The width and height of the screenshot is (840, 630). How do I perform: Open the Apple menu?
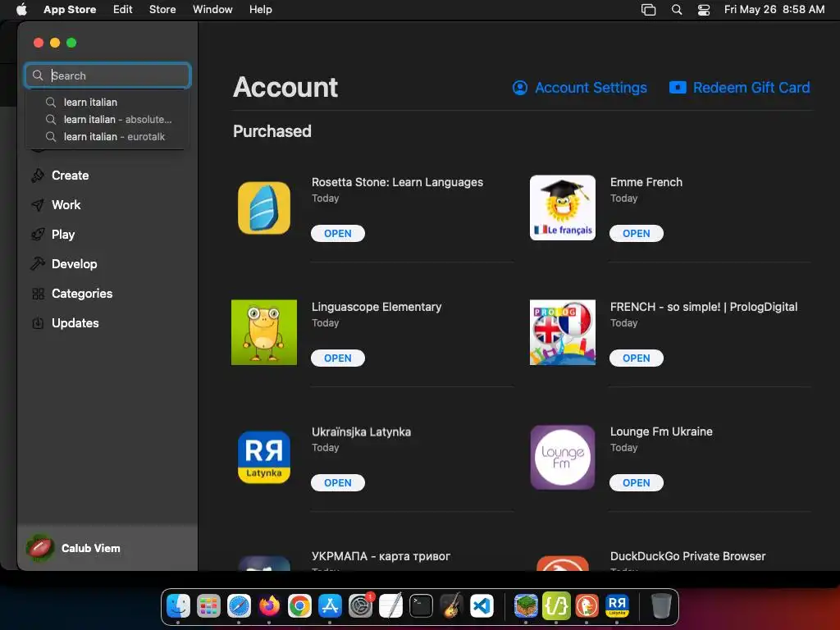tap(21, 9)
